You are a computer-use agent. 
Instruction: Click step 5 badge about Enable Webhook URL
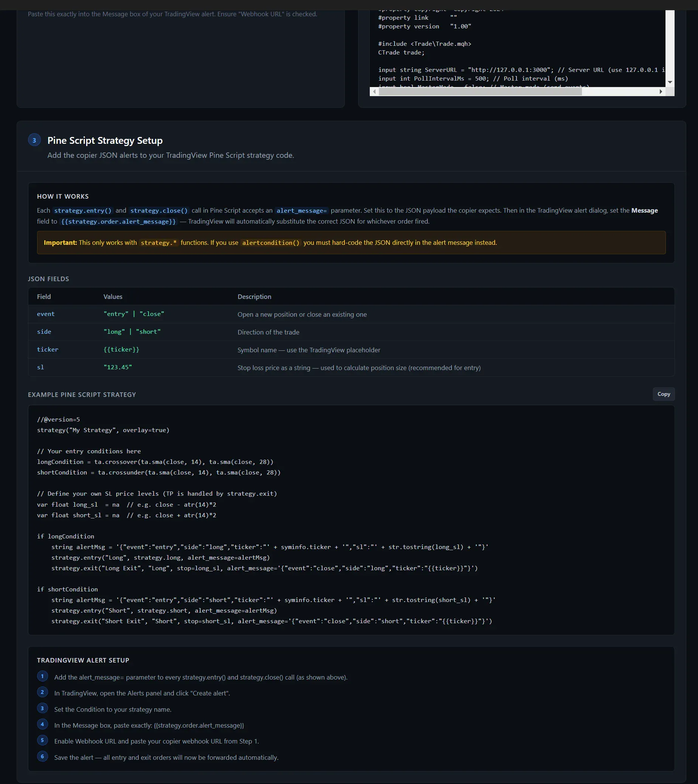point(42,740)
